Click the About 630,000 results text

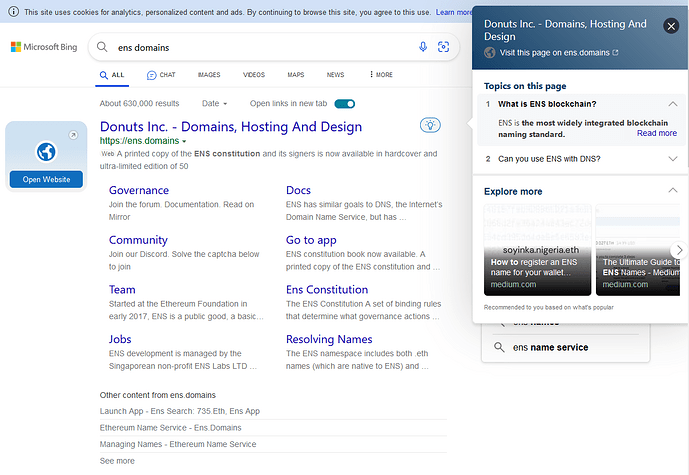139,104
